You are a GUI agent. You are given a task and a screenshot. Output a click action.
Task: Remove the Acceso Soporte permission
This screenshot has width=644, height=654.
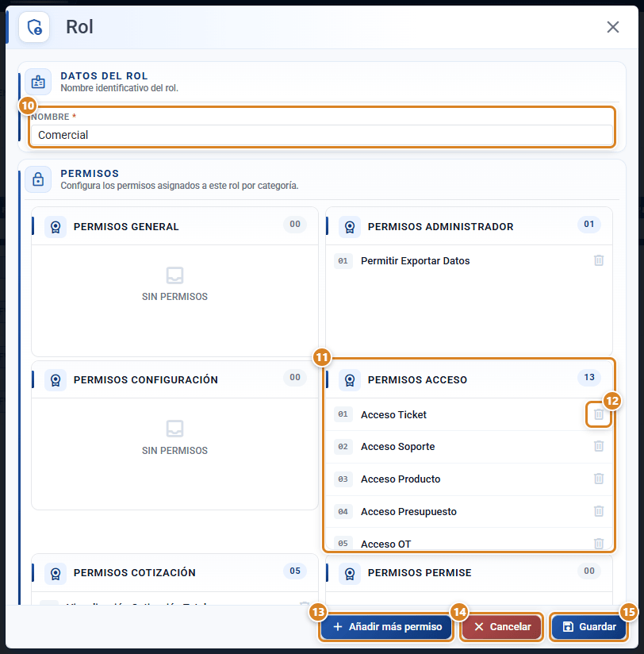click(x=599, y=446)
